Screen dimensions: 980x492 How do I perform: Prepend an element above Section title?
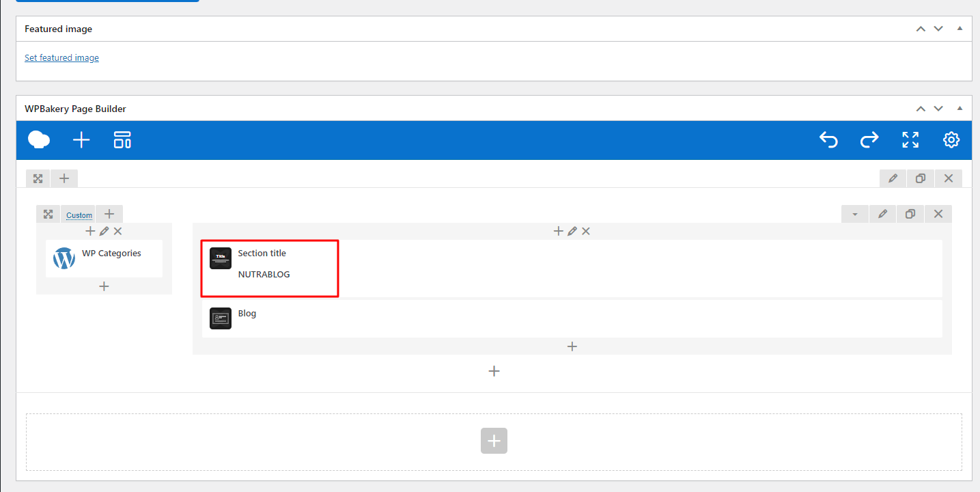[x=558, y=232]
